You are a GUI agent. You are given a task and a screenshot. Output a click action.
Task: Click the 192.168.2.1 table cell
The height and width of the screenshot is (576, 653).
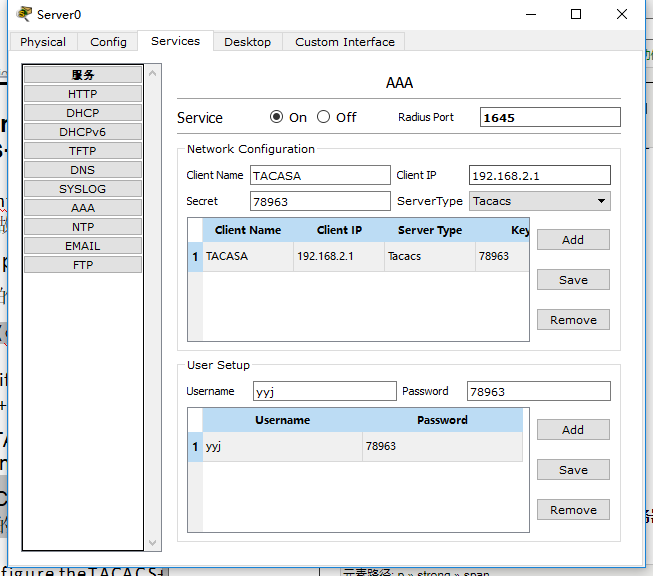pyautogui.click(x=339, y=257)
